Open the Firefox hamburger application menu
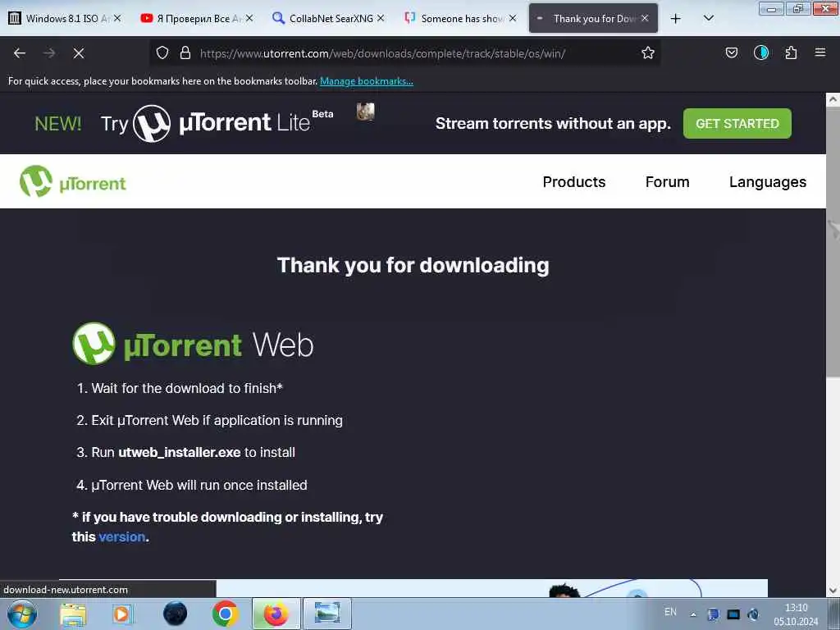This screenshot has height=630, width=840. (820, 52)
